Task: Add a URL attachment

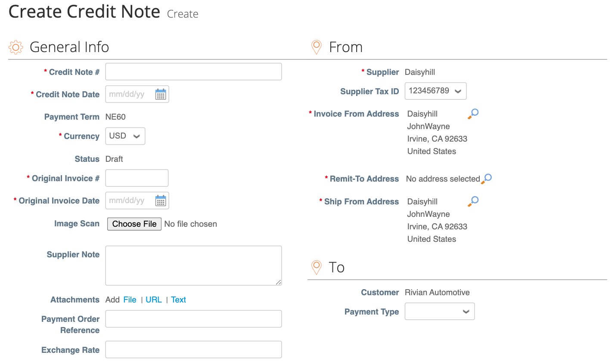Action: [x=154, y=299]
